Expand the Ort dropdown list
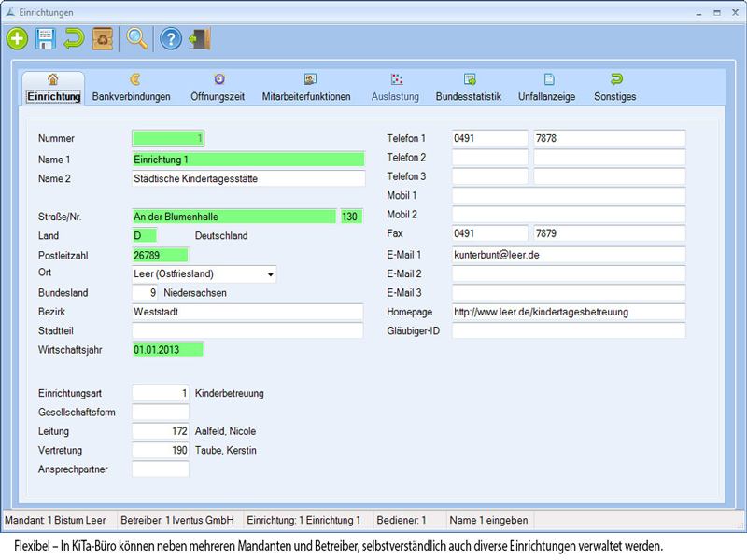 [x=271, y=274]
